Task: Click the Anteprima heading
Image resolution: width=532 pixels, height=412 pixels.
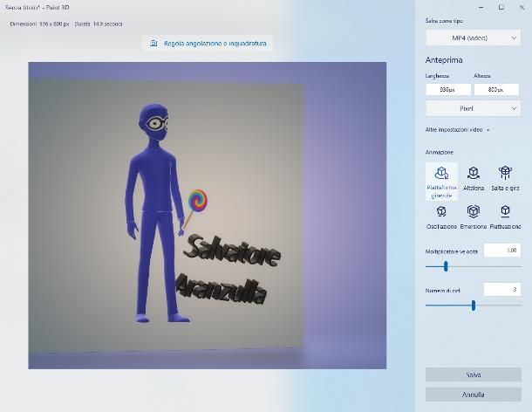Action: click(x=444, y=60)
